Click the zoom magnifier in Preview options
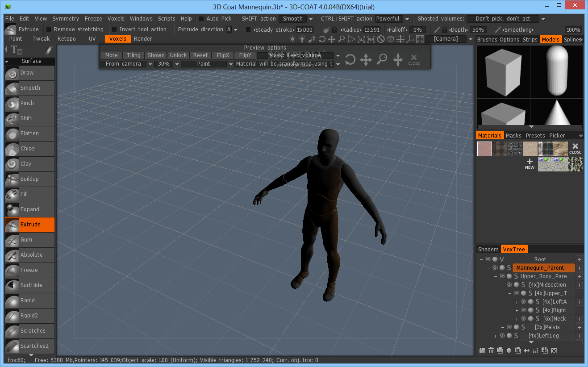This screenshot has height=367, width=588. pyautogui.click(x=382, y=59)
